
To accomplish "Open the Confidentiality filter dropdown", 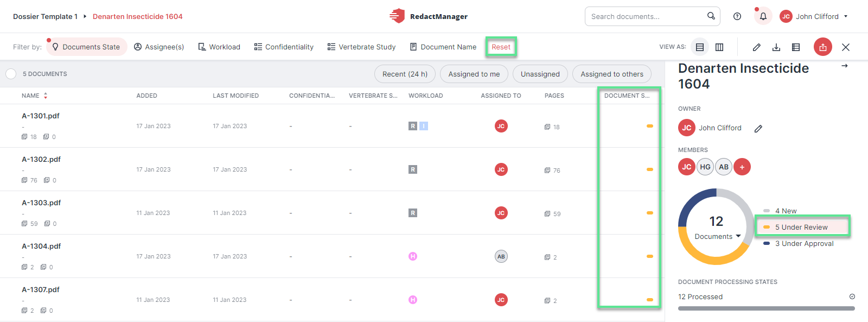I will (284, 47).
